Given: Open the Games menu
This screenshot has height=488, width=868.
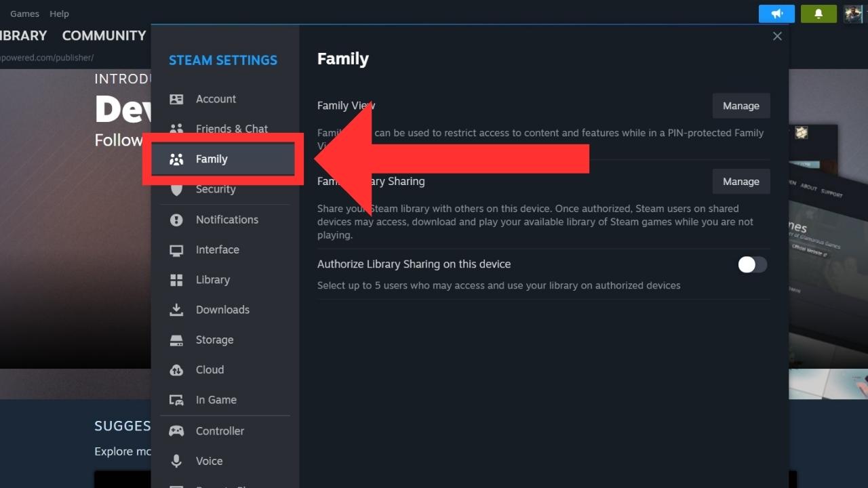Looking at the screenshot, I should 24,13.
